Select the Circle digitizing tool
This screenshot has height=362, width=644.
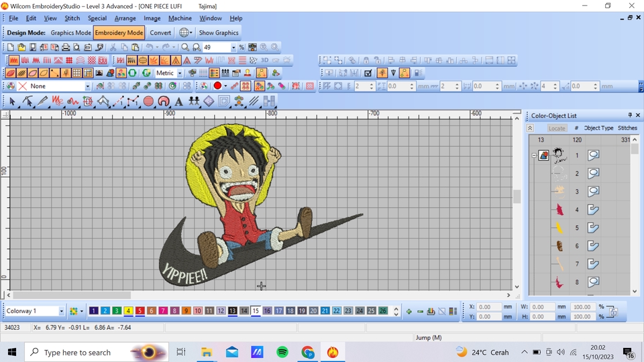click(148, 101)
